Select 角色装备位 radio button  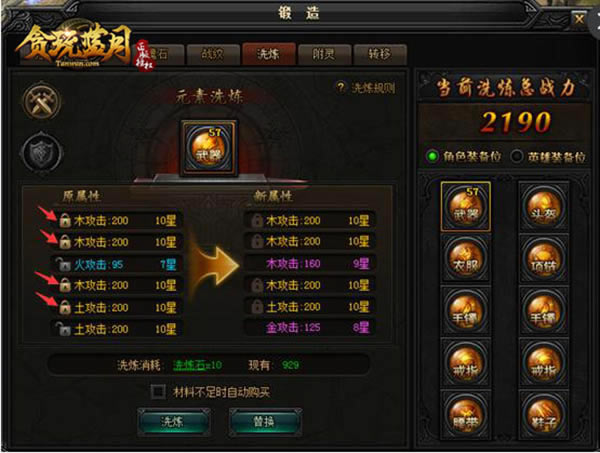432,156
